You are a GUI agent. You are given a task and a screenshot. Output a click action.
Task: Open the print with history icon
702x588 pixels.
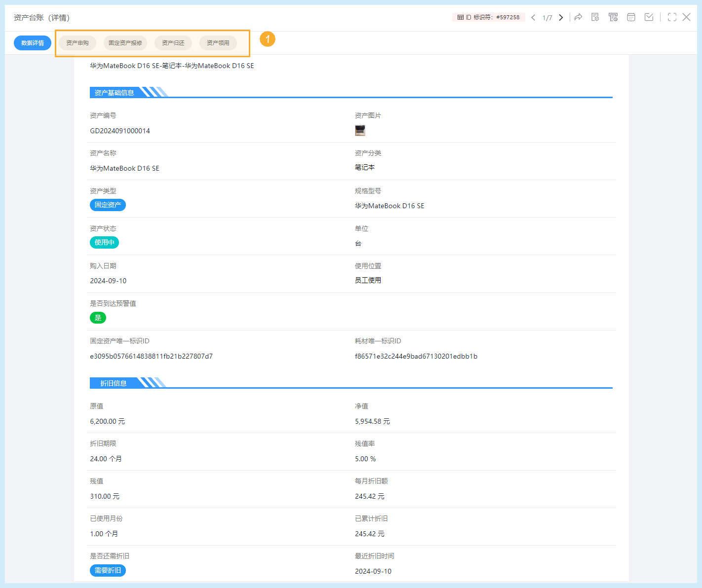point(613,17)
